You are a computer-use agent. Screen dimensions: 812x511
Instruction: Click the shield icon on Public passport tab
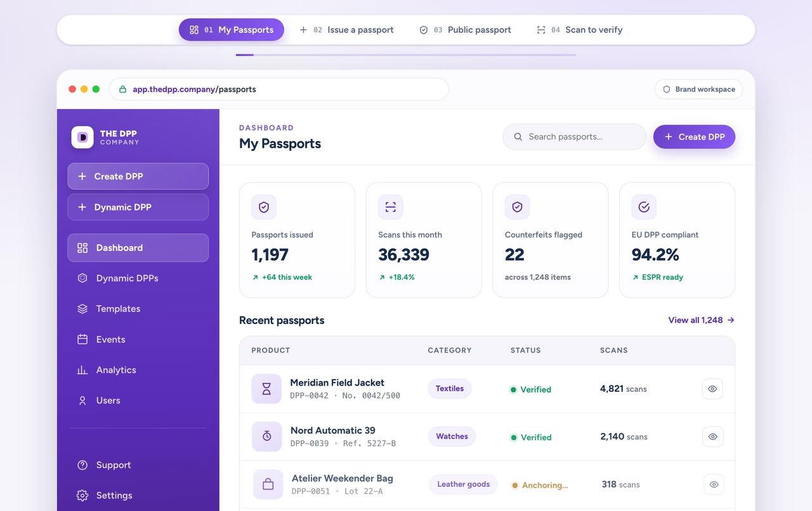point(424,30)
